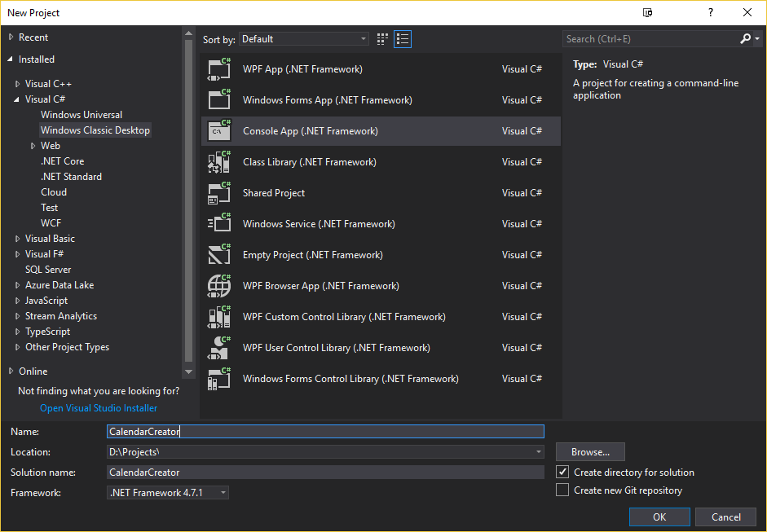
Task: Select the .NET Core category
Action: pyautogui.click(x=62, y=161)
